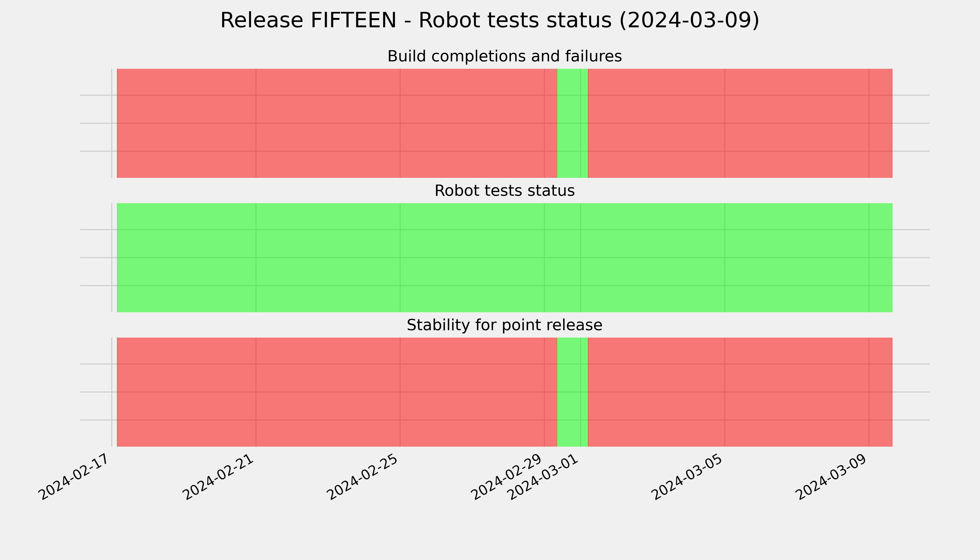Click the 'Robot tests status' subplot title
The width and height of the screenshot is (980, 560).
(x=505, y=191)
